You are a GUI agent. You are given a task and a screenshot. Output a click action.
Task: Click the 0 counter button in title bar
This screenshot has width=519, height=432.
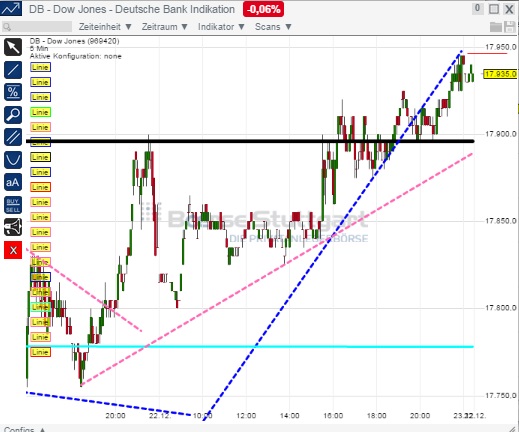tap(478, 9)
